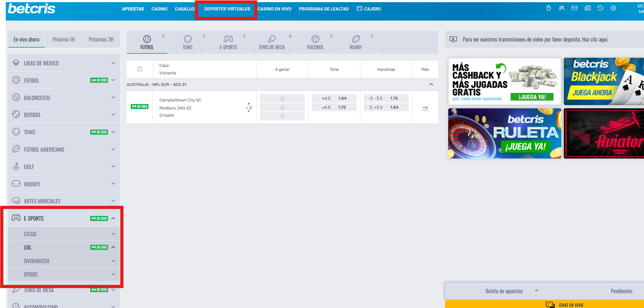Image resolution: width=644 pixels, height=308 pixels.
Task: Select the En vivo ahora tab
Action: coord(26,39)
